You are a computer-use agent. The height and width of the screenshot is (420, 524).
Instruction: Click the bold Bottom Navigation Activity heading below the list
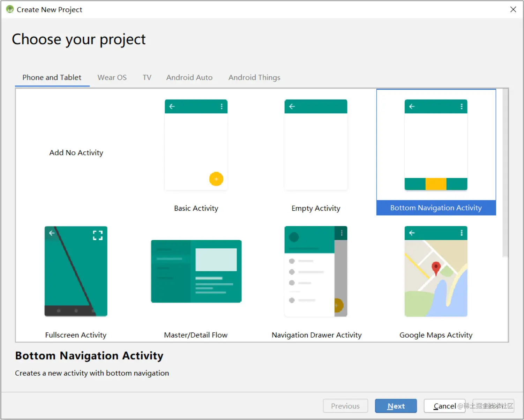click(x=89, y=355)
